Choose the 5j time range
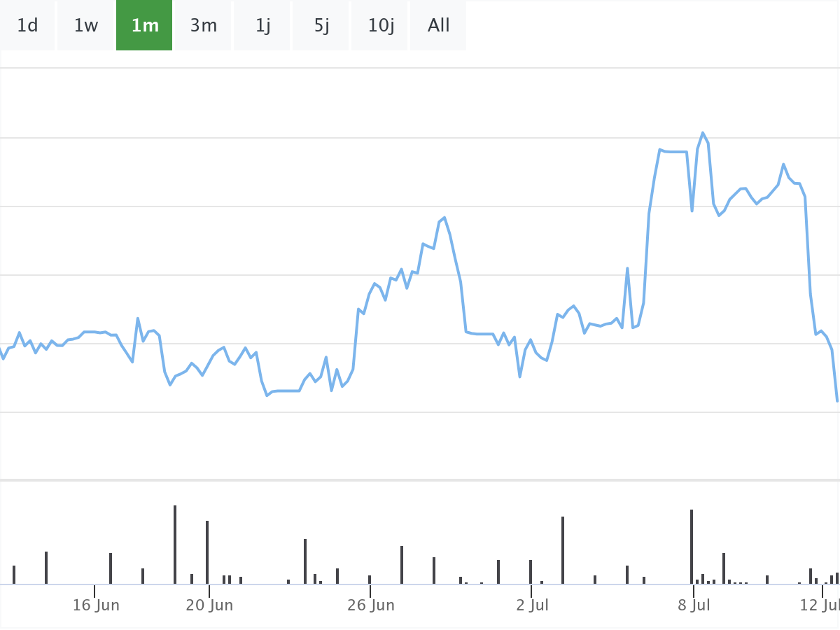The image size is (840, 630). coord(321,26)
